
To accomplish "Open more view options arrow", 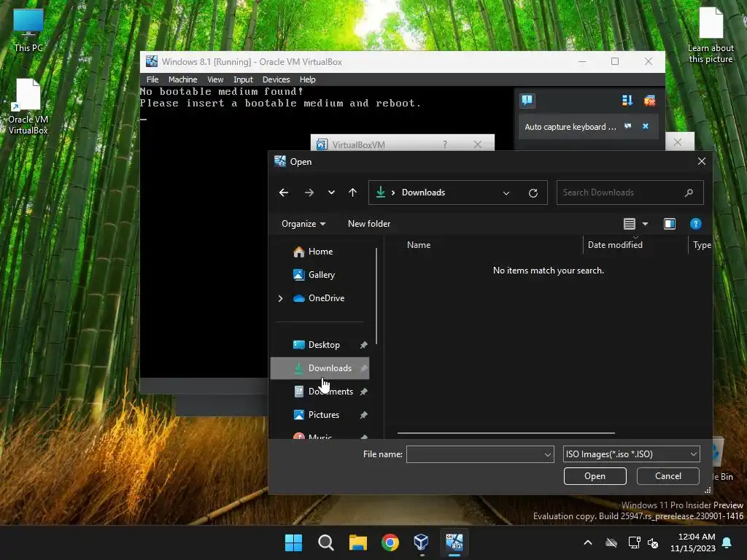I will [x=645, y=224].
